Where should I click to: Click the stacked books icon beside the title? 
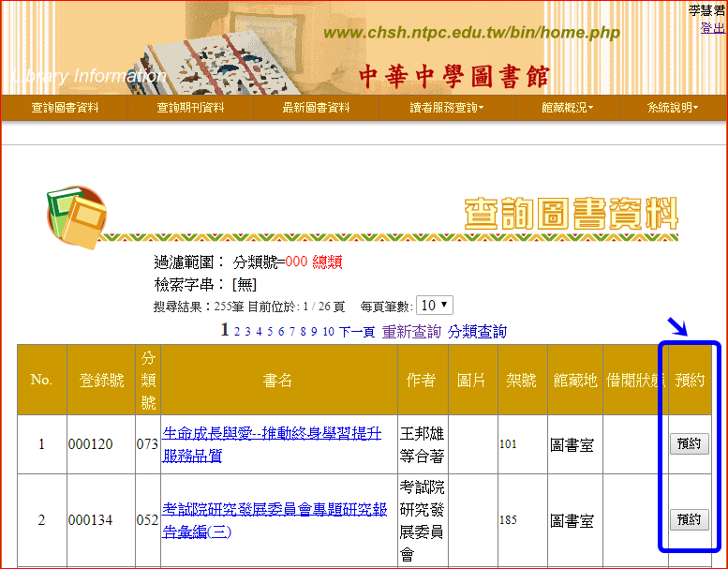coord(77,217)
